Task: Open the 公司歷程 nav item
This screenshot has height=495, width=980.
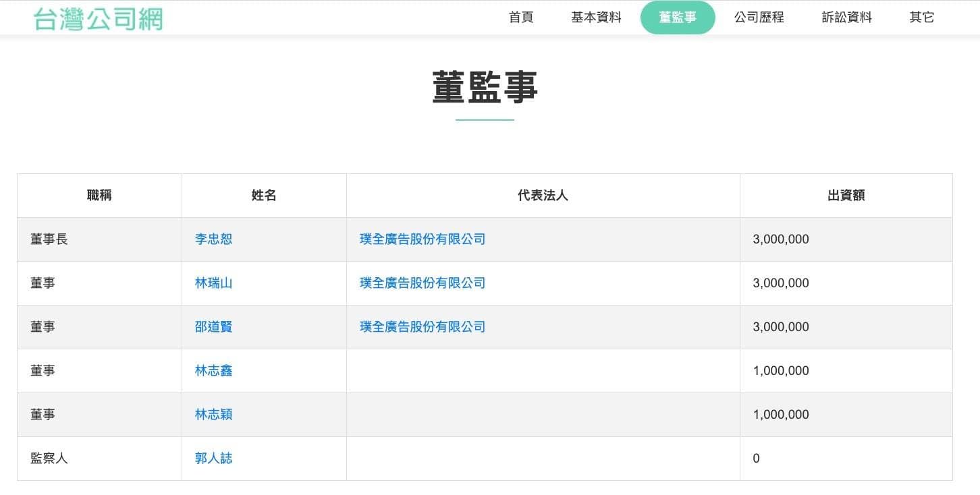Action: pos(759,18)
